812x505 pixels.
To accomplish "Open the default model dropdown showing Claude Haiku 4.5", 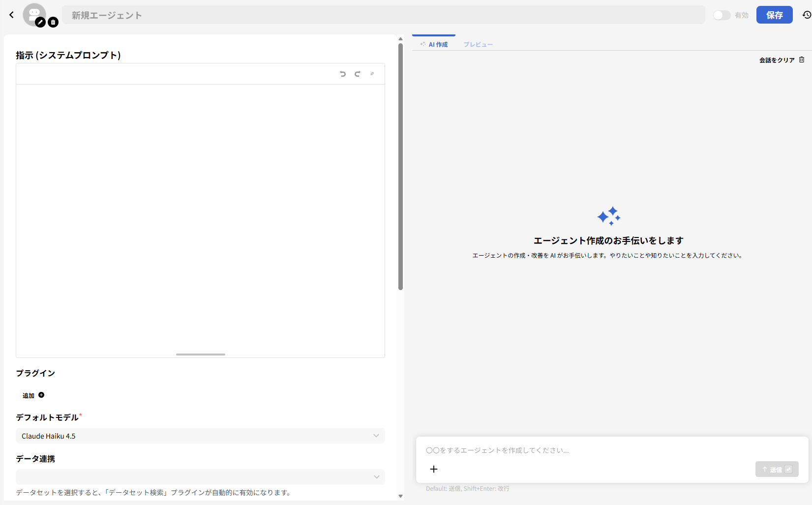I will pyautogui.click(x=200, y=436).
